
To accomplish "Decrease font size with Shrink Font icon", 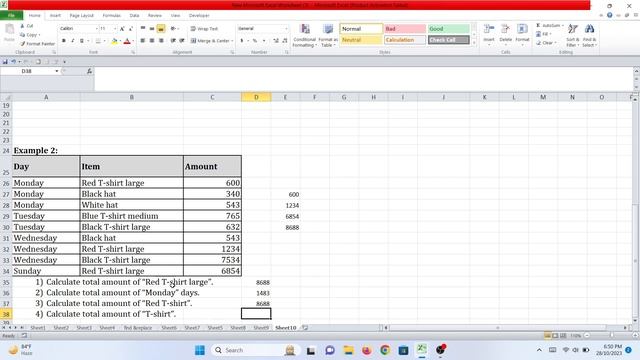I will coord(131,29).
